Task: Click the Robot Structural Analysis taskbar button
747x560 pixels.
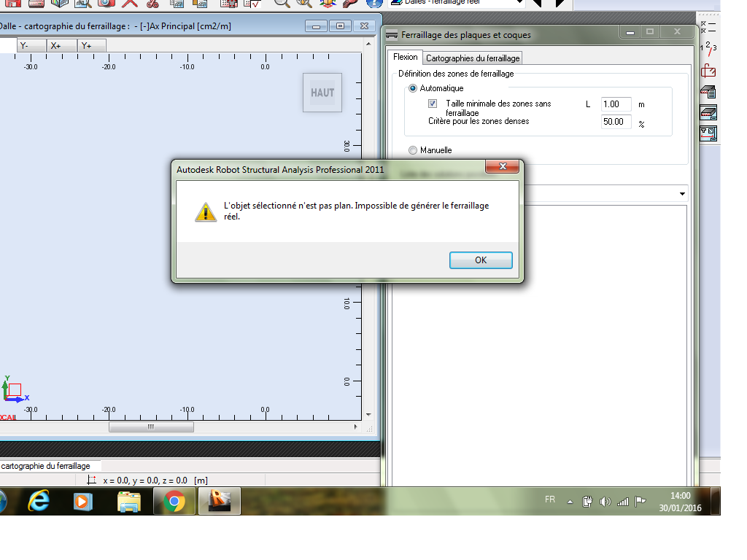Action: pyautogui.click(x=219, y=502)
